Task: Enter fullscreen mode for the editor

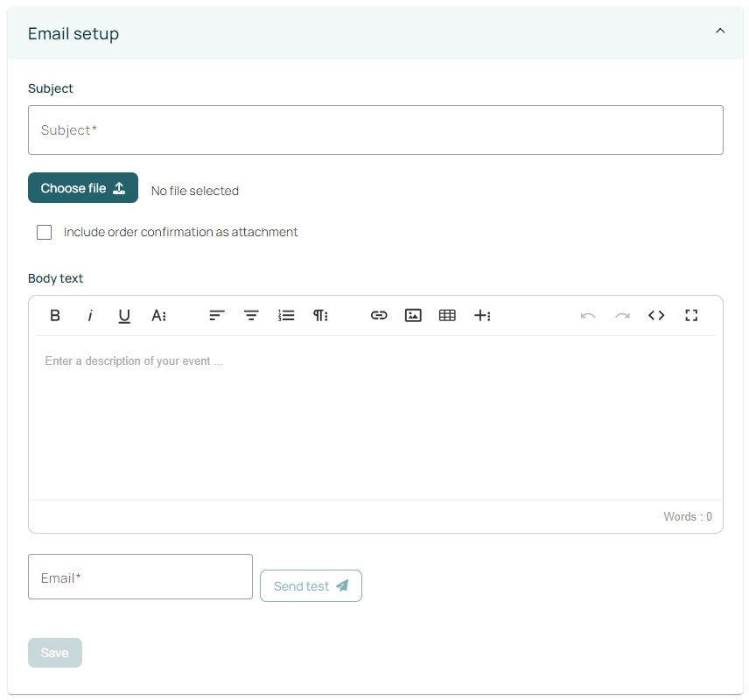Action: [691, 316]
